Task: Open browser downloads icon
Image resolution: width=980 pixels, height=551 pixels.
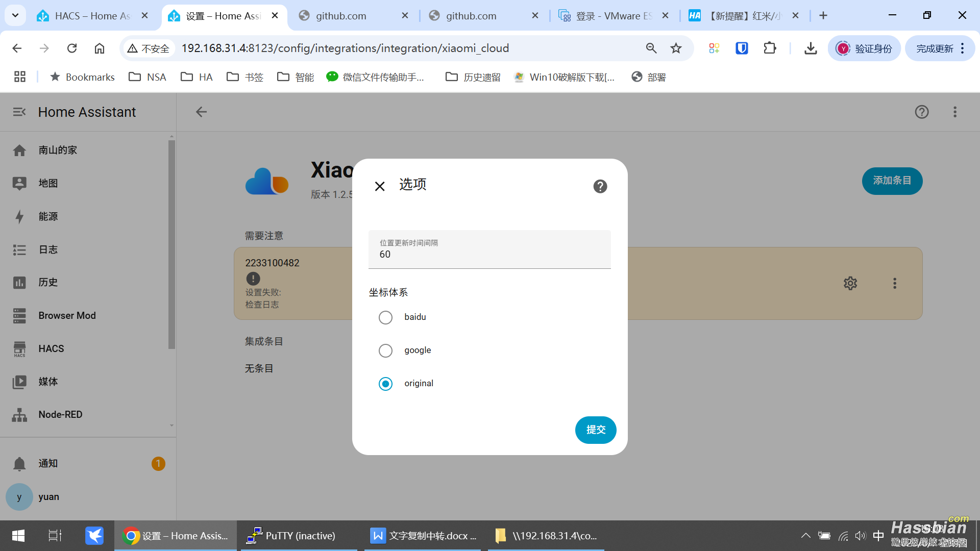Action: coord(811,48)
